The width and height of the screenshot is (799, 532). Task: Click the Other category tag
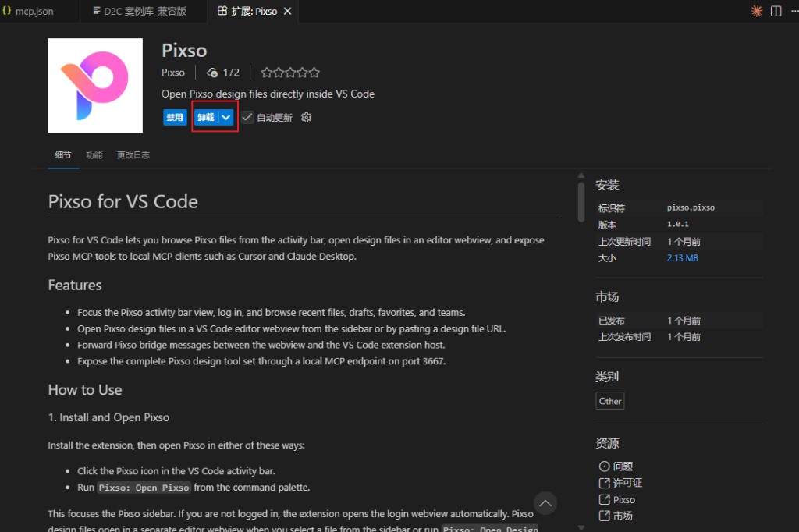coord(610,401)
